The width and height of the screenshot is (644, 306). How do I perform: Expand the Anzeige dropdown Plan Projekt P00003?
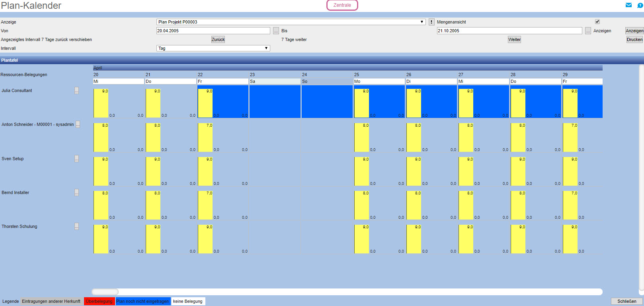(291, 22)
